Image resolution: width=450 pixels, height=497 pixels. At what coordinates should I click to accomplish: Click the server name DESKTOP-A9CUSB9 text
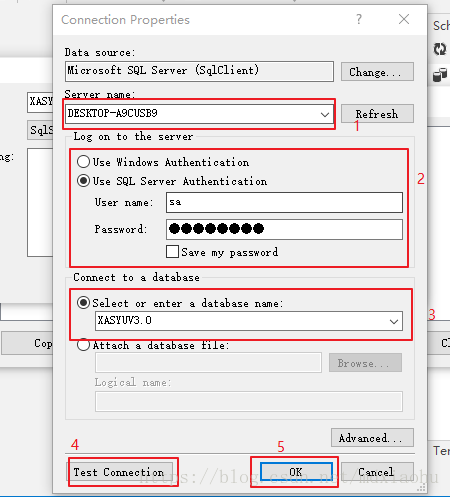pos(112,113)
